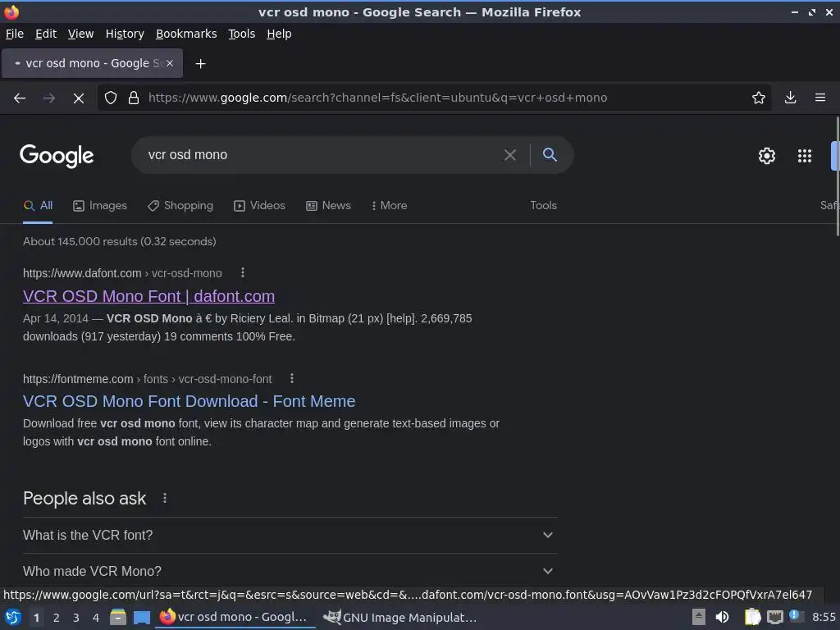The height and width of the screenshot is (630, 840).
Task: Click the page vertical scrollbar
Action: pyautogui.click(x=837, y=177)
